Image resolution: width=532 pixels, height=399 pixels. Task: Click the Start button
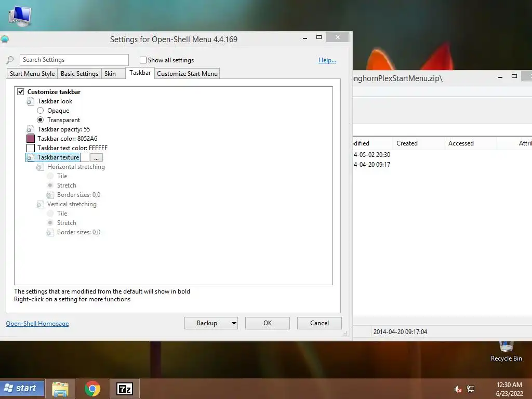[x=22, y=388]
